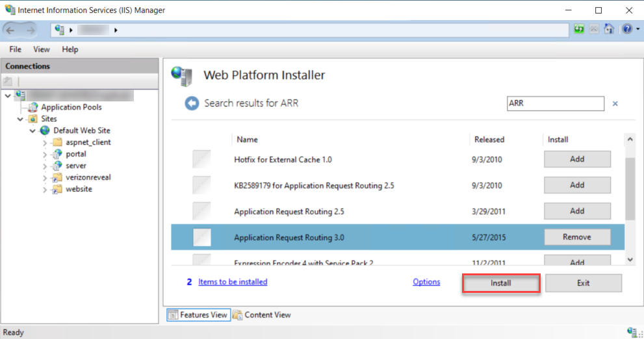
Task: Clear the search with the X icon
Action: pos(615,104)
